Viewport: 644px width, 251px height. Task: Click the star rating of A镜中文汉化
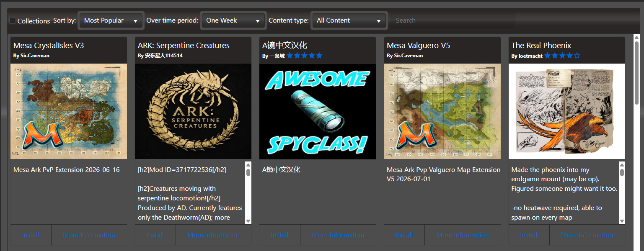[305, 55]
